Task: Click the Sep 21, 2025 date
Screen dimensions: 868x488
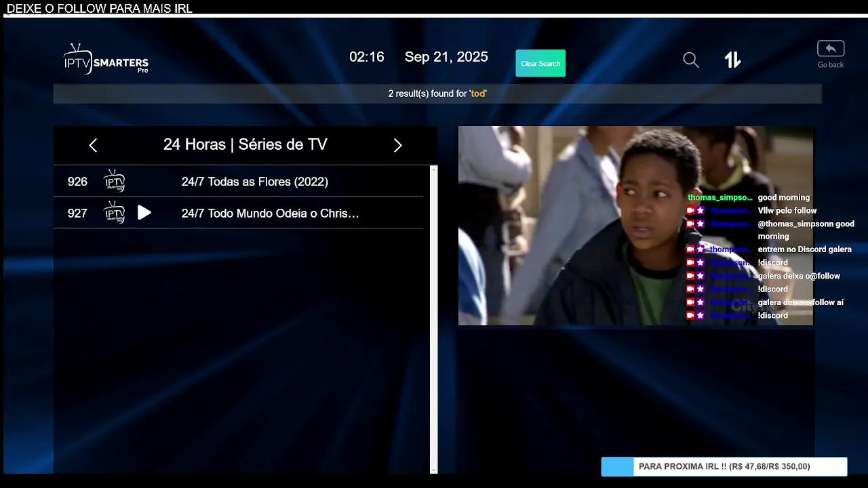Action: click(446, 57)
